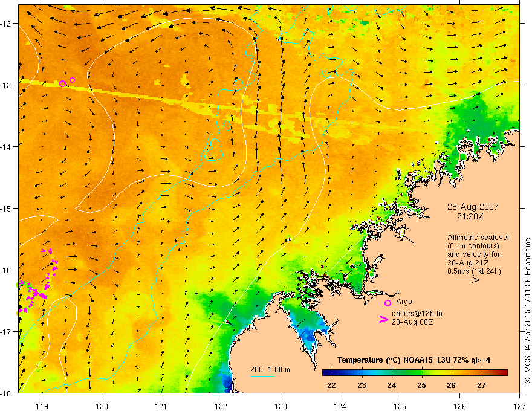
Task: Click the '23' colorbar tick label
Action: (362, 385)
